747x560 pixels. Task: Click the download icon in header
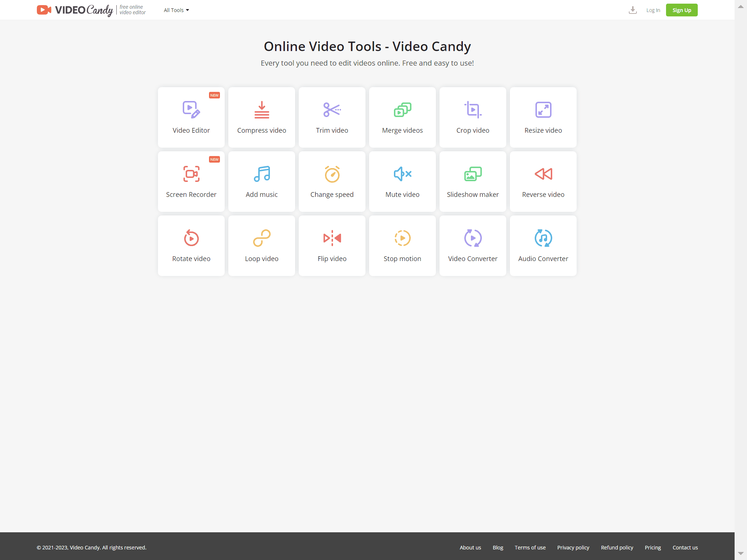coord(633,10)
